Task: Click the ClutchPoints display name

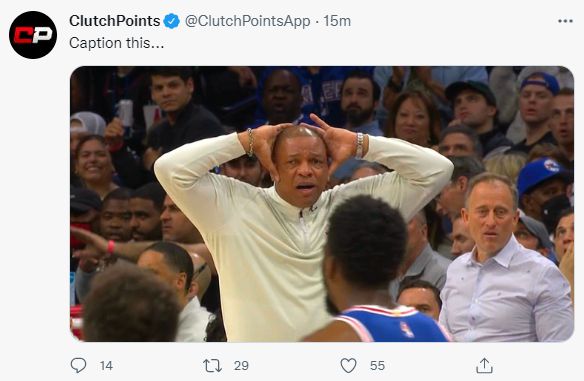Action: point(115,21)
